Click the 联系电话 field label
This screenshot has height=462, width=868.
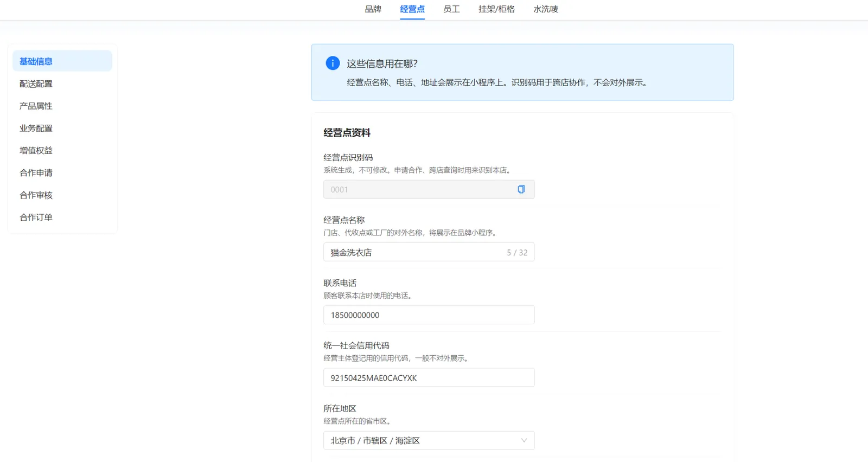340,283
